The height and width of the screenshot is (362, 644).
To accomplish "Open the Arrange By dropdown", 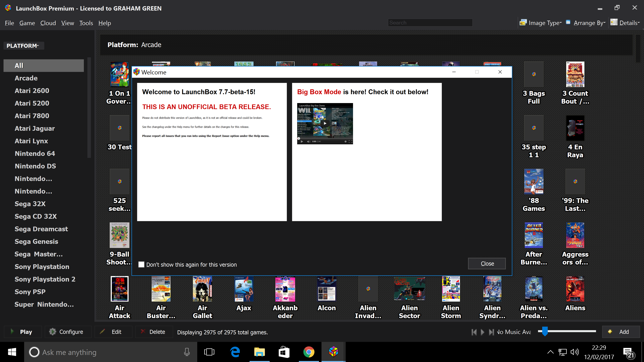I will [586, 23].
